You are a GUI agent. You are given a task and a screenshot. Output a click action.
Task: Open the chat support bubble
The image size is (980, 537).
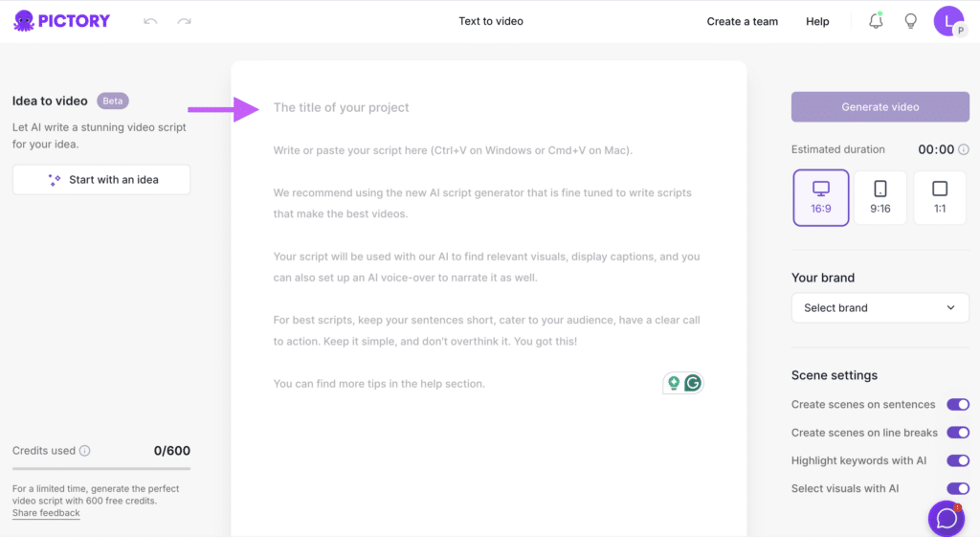coord(947,518)
